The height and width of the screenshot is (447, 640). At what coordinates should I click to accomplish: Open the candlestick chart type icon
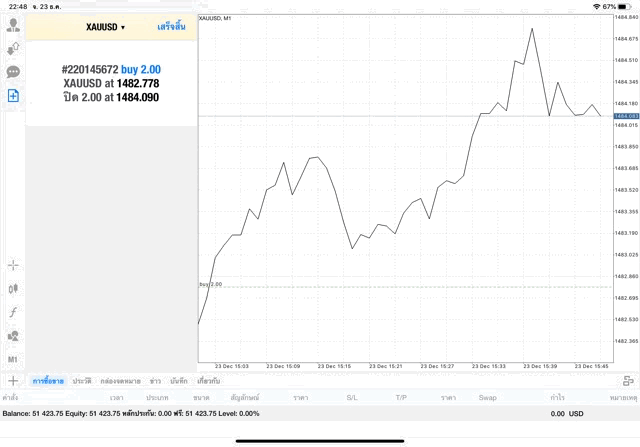(x=13, y=288)
